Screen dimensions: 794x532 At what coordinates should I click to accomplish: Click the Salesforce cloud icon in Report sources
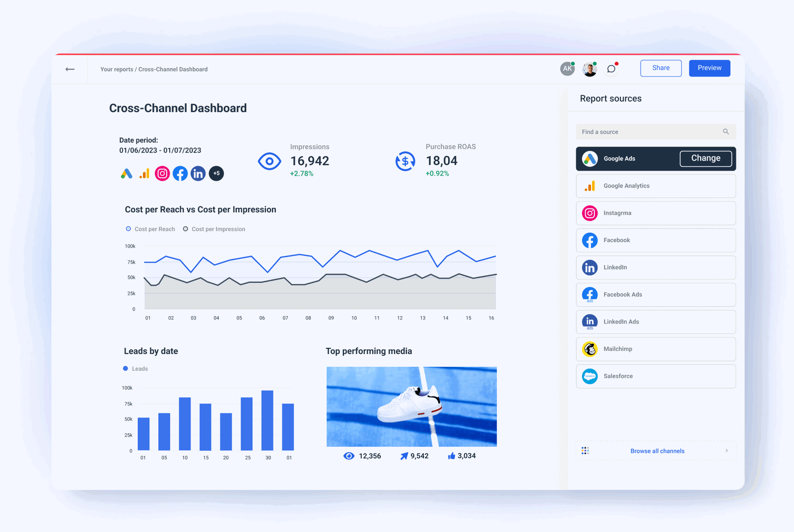point(590,376)
